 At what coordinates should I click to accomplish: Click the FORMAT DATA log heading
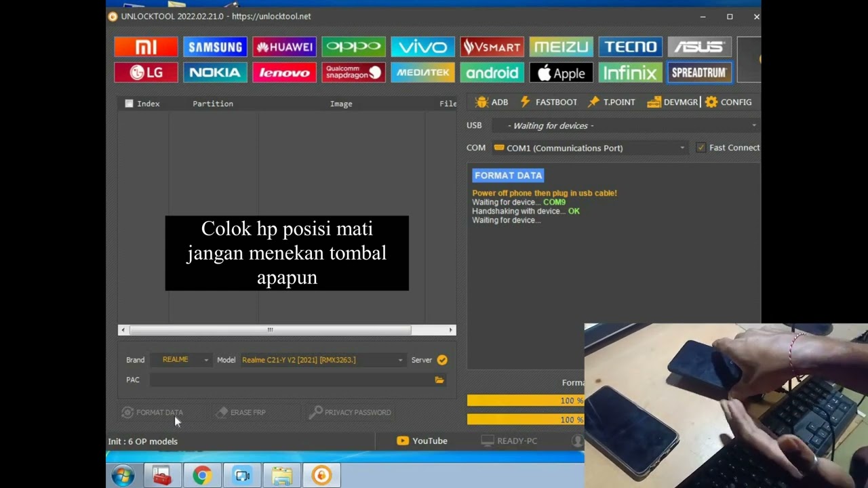coord(509,176)
